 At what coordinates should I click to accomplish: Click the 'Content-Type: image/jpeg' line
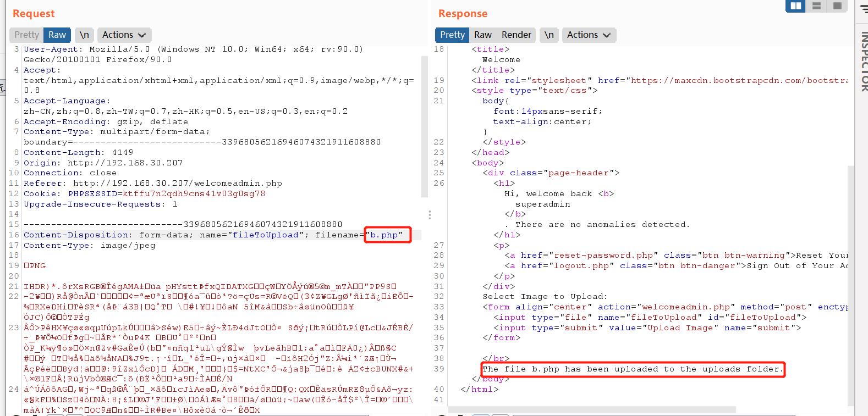pos(89,245)
